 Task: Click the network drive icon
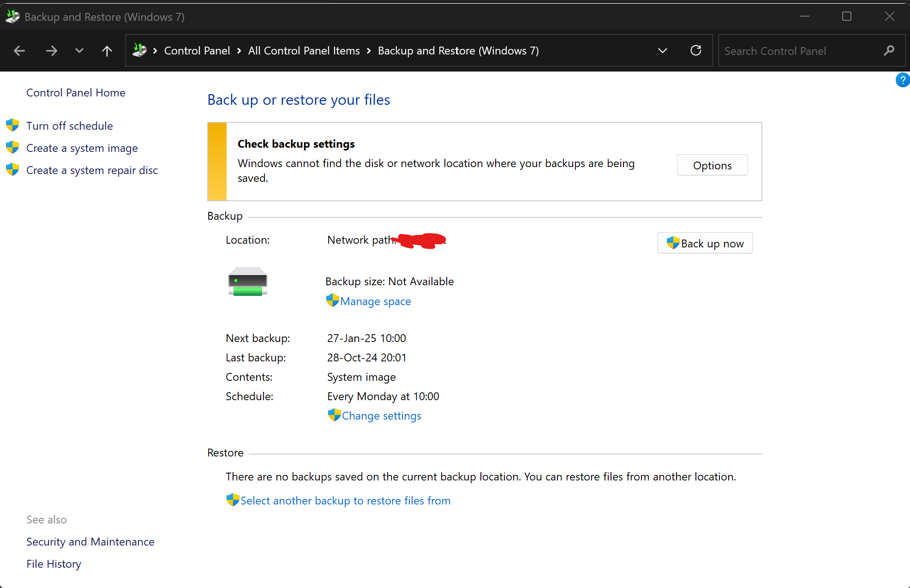point(248,282)
